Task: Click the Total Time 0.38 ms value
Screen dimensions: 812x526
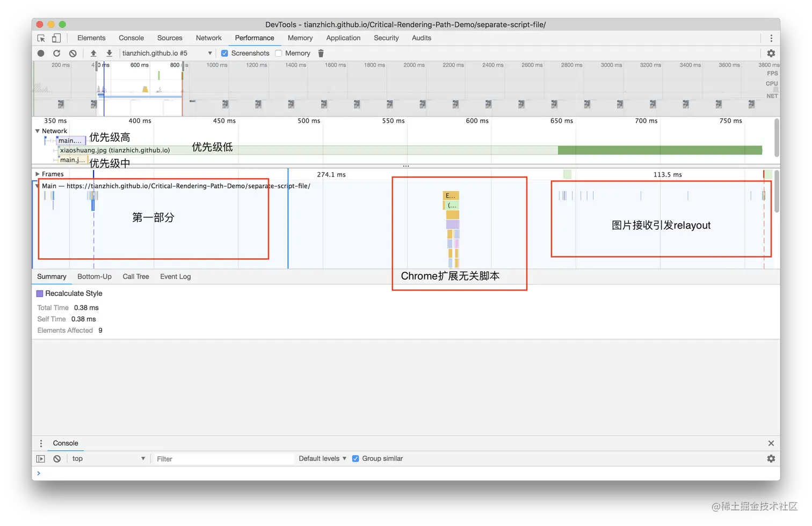Action: tap(86, 308)
